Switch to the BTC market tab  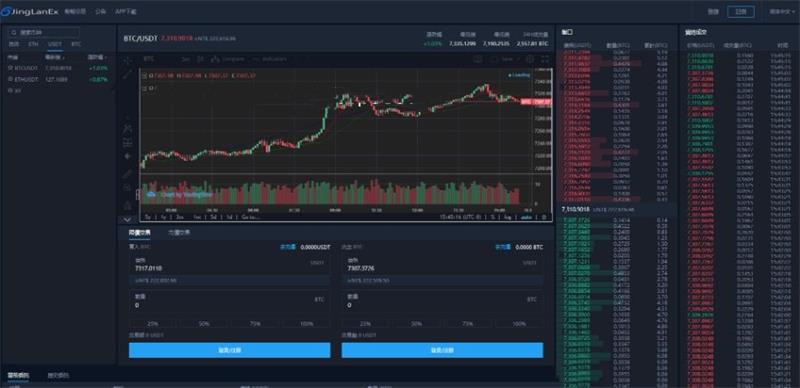[x=76, y=44]
